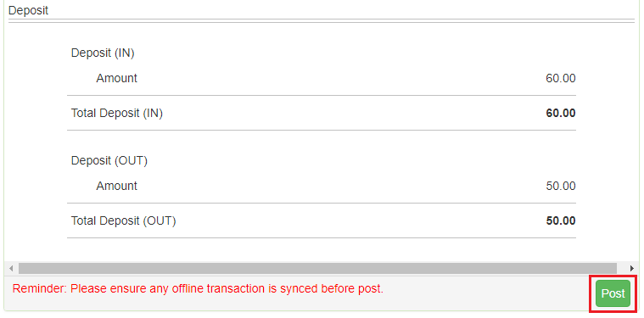Click the Deposit (IN) label
The width and height of the screenshot is (644, 318).
coord(103,53)
